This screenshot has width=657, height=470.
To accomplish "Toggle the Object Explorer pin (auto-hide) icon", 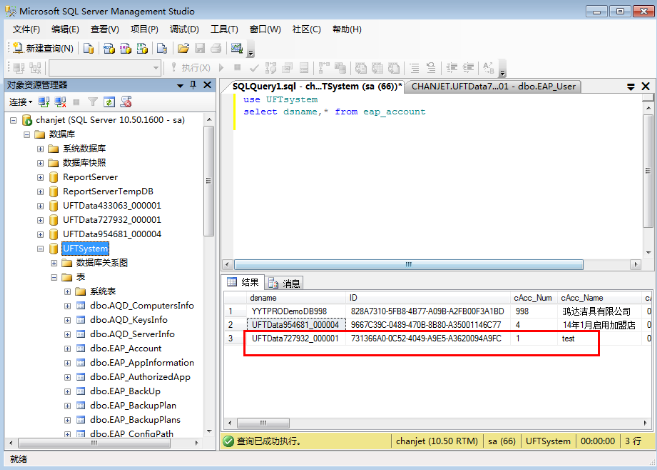I will coord(193,85).
